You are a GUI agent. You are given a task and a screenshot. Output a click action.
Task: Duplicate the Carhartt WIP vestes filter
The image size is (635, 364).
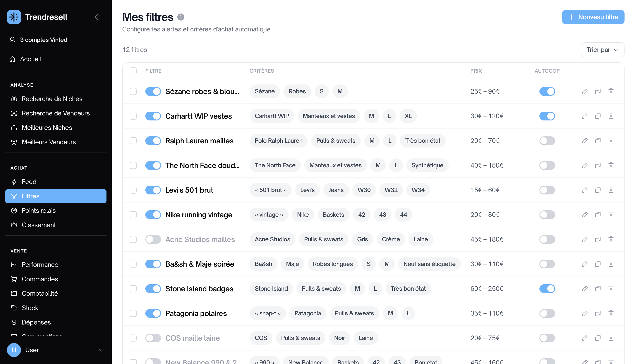pos(597,116)
